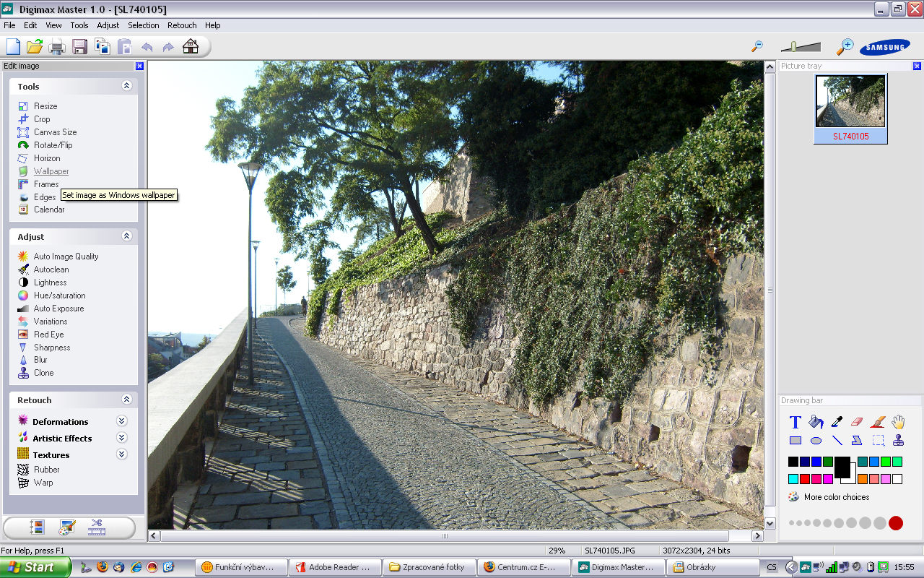Image resolution: width=924 pixels, height=578 pixels.
Task: Select the SL740105 thumbnail in Picture tray
Action: (850, 108)
